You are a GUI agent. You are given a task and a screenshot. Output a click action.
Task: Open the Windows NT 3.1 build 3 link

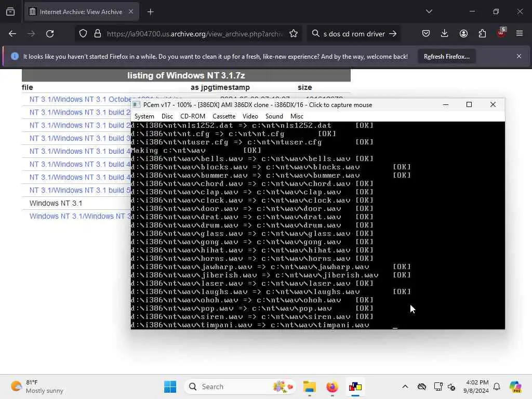[79, 138]
